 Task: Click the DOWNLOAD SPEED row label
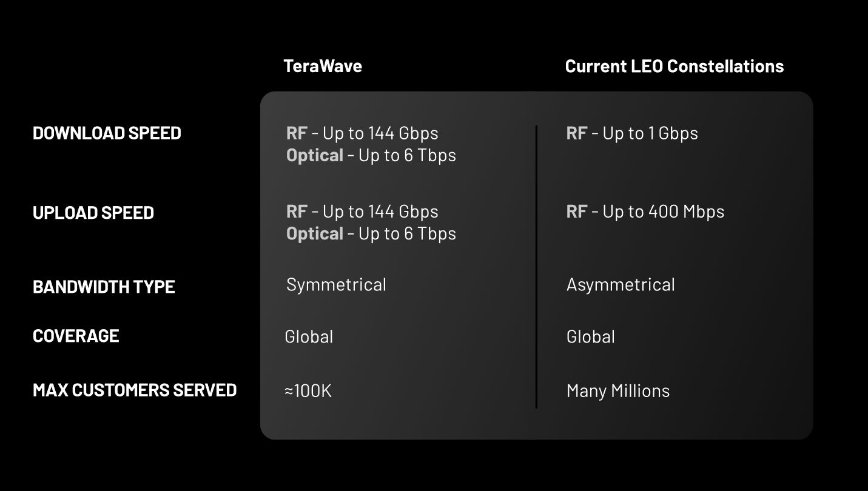coord(107,133)
